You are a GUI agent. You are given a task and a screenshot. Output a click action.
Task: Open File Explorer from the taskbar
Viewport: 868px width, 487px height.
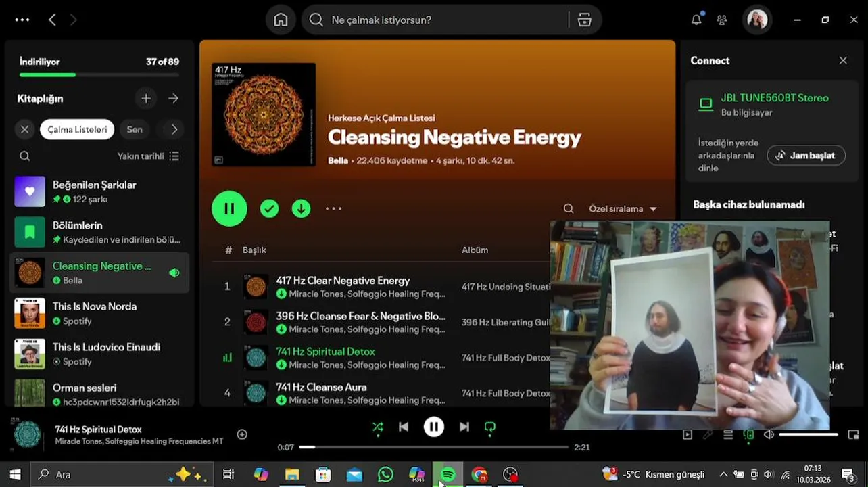point(291,474)
